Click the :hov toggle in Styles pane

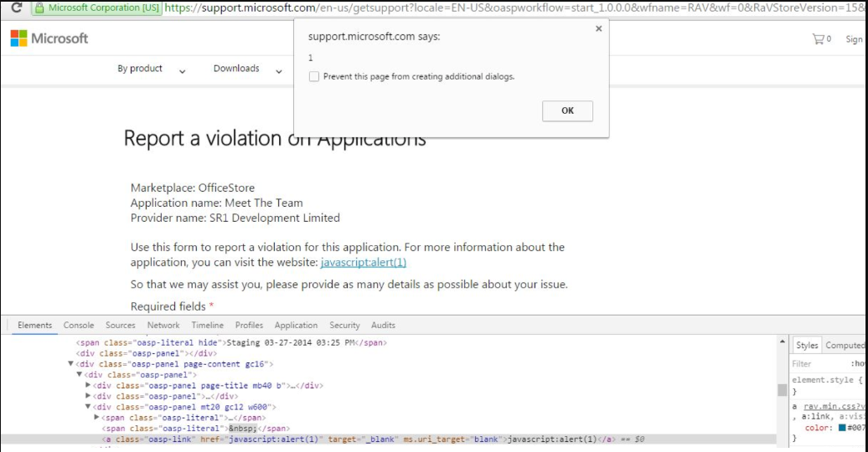click(x=857, y=363)
